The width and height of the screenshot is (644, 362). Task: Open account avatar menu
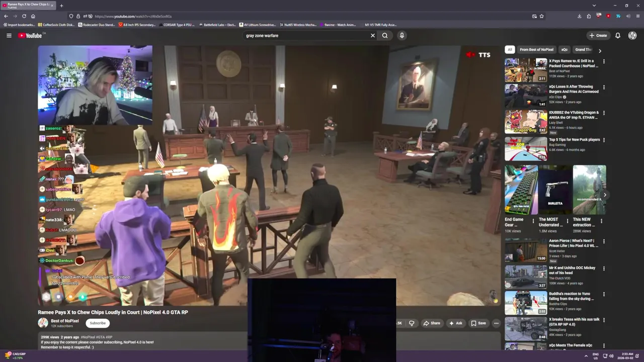[632, 35]
